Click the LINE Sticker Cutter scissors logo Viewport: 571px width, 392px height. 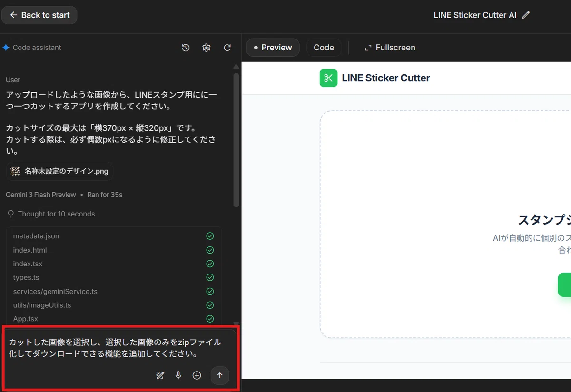pos(328,78)
